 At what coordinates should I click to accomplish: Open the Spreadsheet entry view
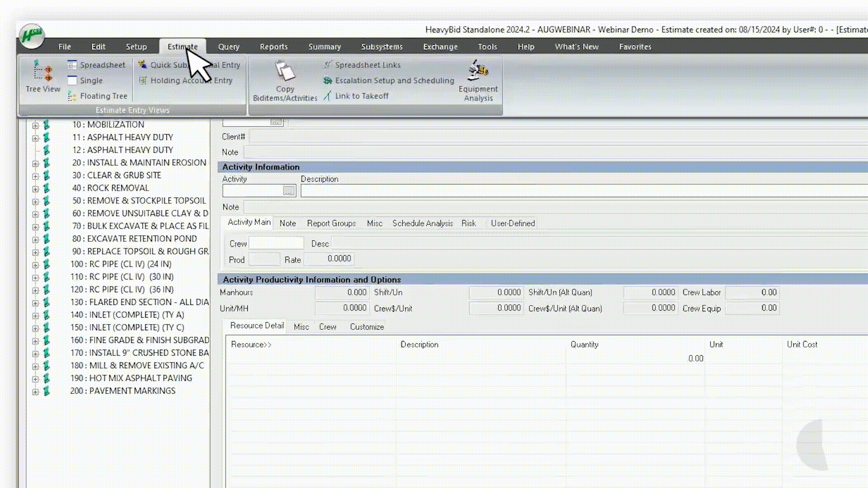(96, 65)
